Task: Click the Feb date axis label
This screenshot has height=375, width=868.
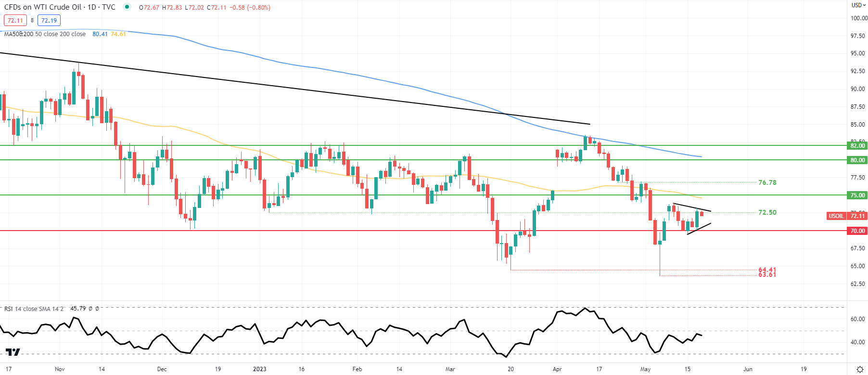Action: click(357, 369)
